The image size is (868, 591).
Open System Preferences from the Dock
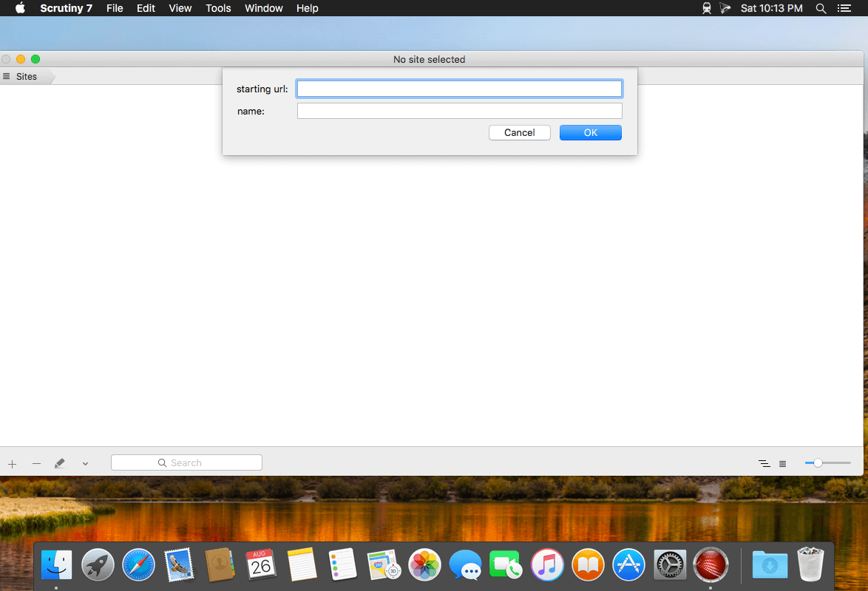coord(670,564)
